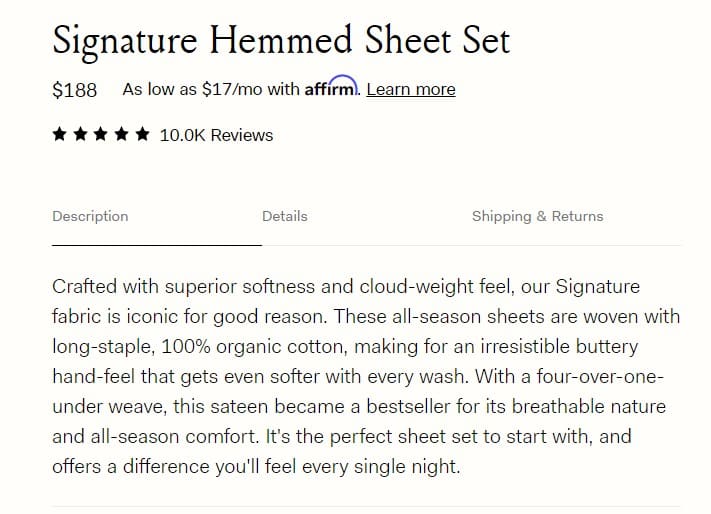
Task: Select the fifth rating star
Action: point(142,134)
